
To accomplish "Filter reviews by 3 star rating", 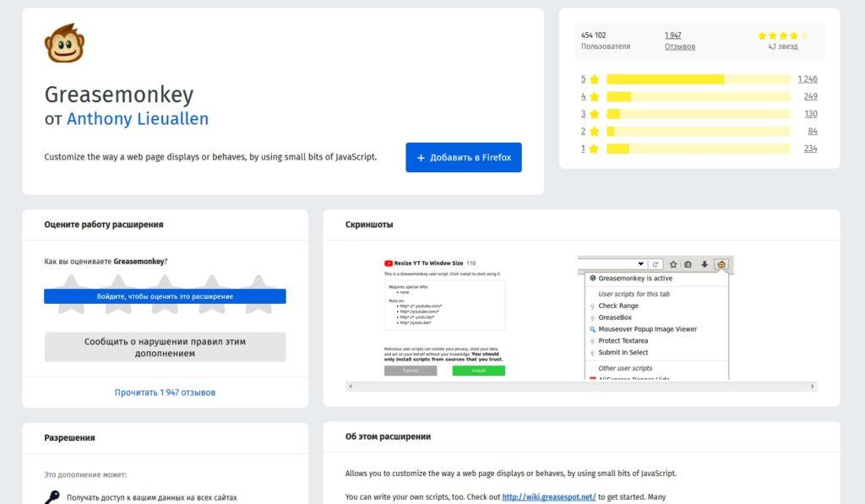I will (583, 114).
